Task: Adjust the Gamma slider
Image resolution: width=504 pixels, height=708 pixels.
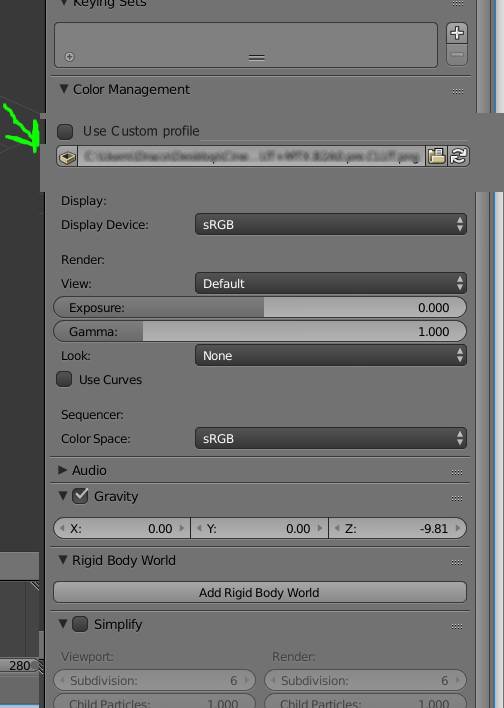Action: click(x=260, y=331)
